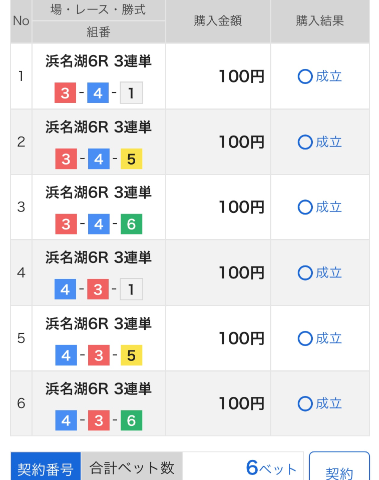Click the 6ベット total value

point(271,468)
